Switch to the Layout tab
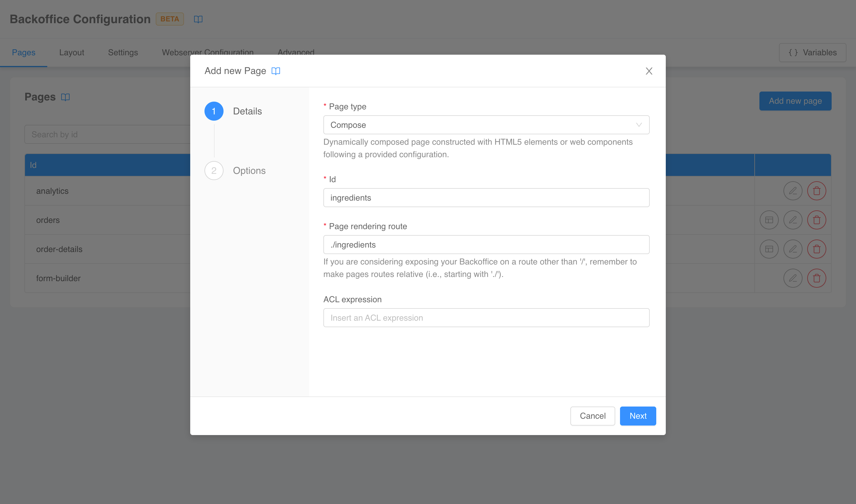 [72, 52]
